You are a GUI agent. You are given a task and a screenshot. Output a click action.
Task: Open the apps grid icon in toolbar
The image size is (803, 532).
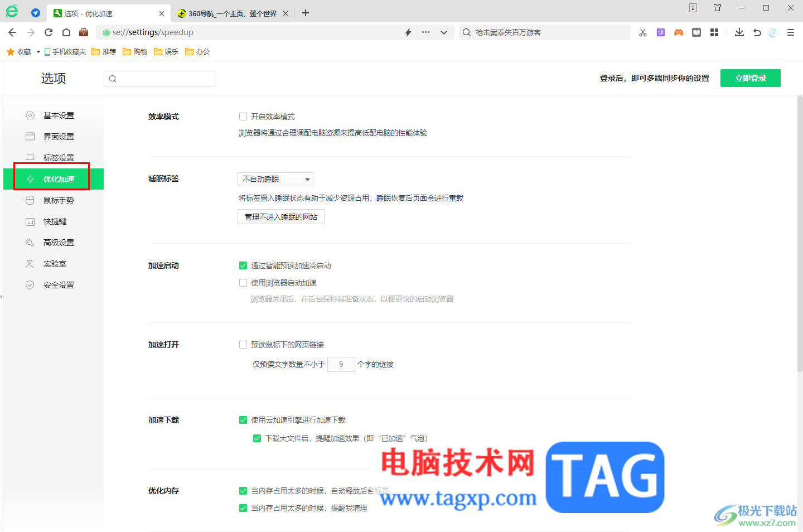tap(714, 32)
